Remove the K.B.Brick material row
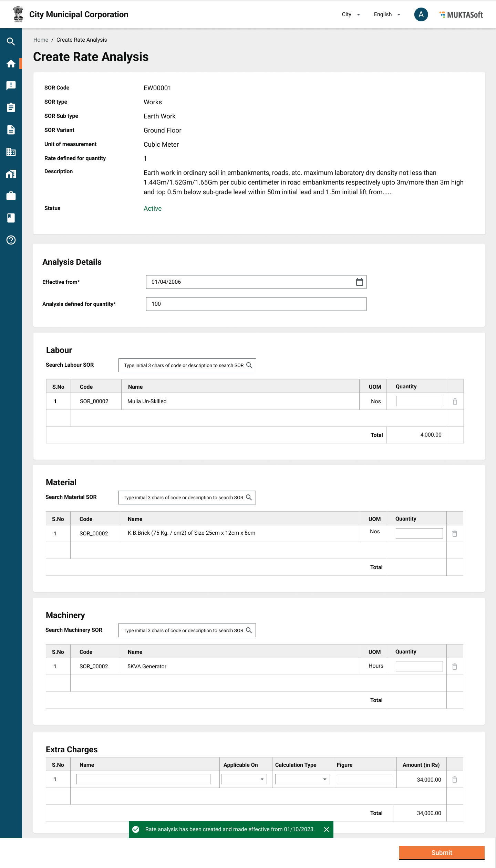 click(x=454, y=534)
